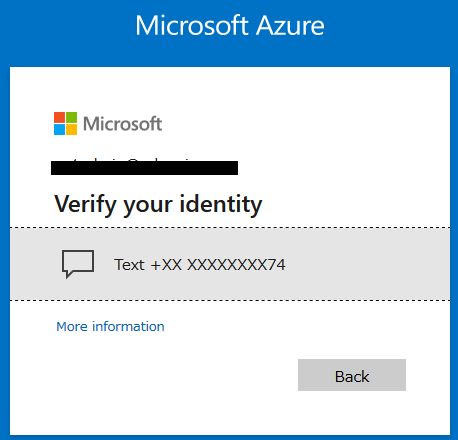The height and width of the screenshot is (440, 458).
Task: Click the Microsoft four-square logo
Action: coord(65,123)
